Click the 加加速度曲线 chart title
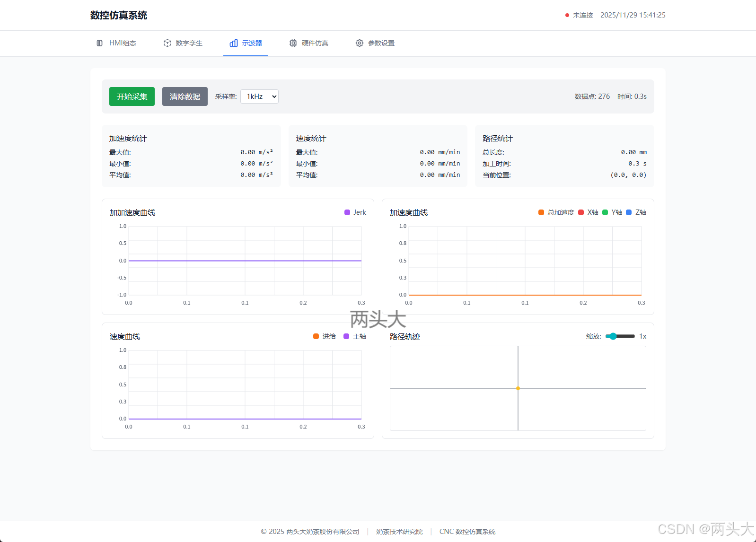This screenshot has height=542, width=756. [x=132, y=213]
